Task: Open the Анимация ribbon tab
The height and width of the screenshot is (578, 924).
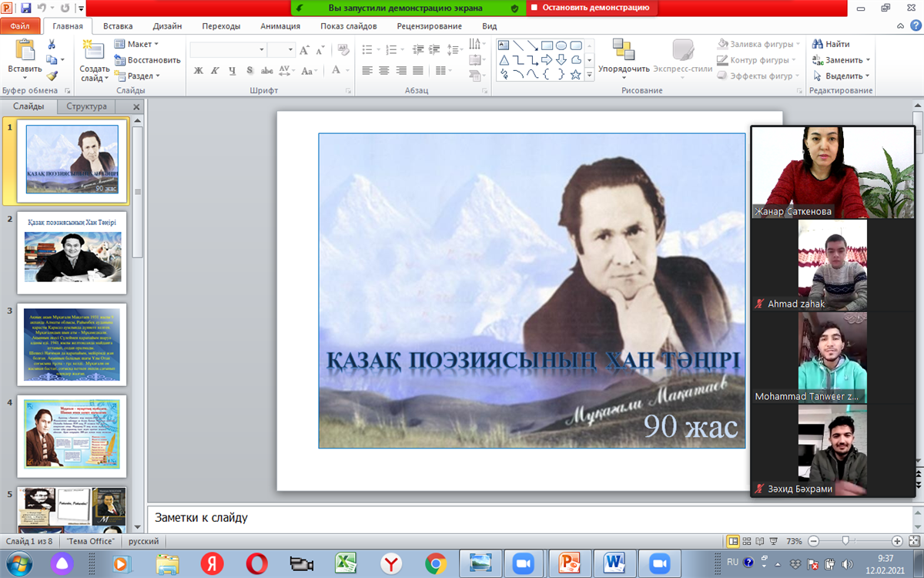Action: click(x=280, y=25)
